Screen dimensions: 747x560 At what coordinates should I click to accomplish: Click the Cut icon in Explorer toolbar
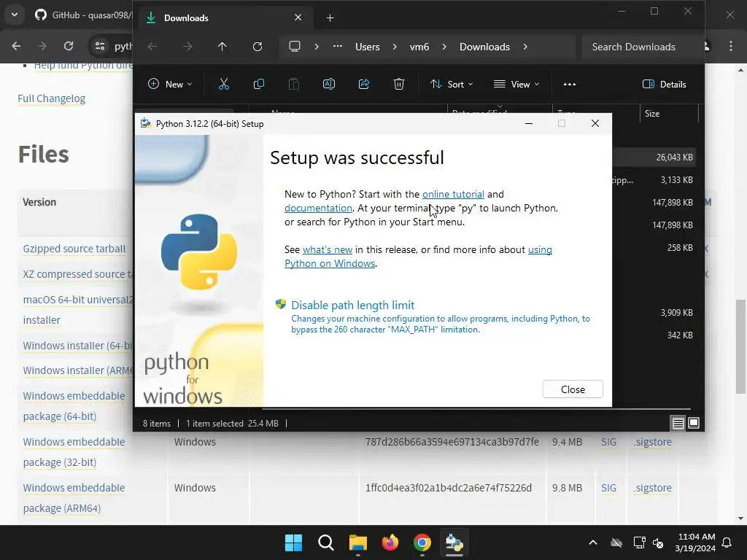tap(223, 85)
